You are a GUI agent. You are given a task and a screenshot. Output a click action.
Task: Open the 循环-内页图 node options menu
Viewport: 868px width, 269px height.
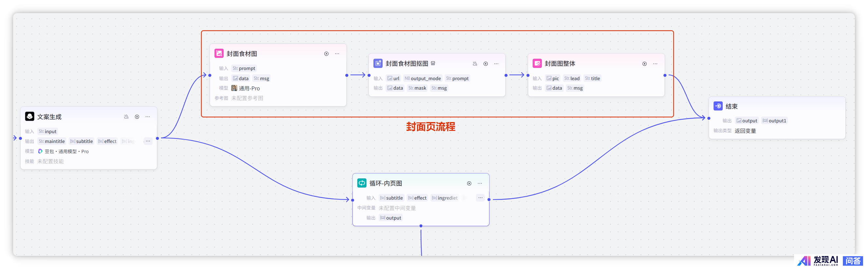pos(480,183)
